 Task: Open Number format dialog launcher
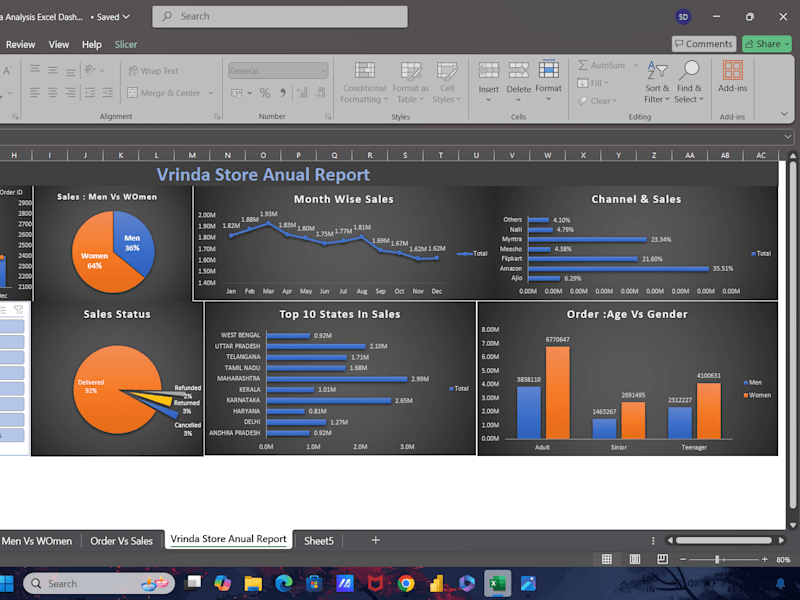point(328,117)
